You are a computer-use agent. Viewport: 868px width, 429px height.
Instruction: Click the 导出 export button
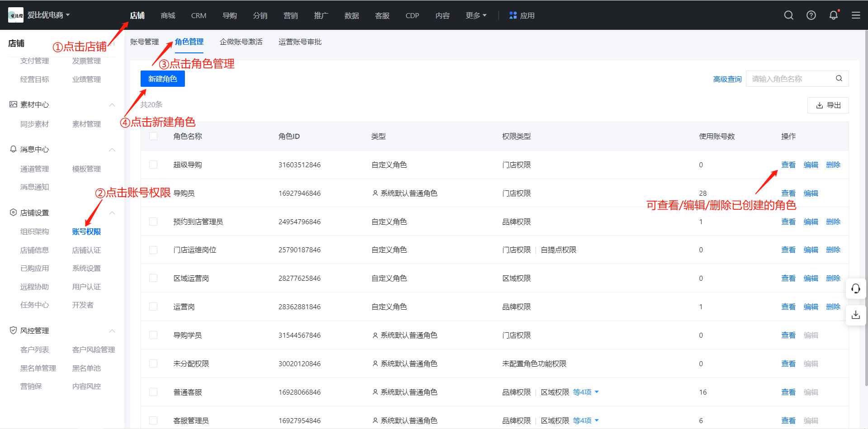828,105
